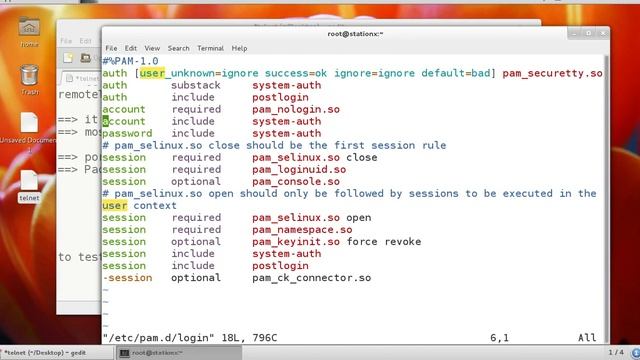640x360 pixels.
Task: Click pam_namespace.so text
Action: [302, 230]
